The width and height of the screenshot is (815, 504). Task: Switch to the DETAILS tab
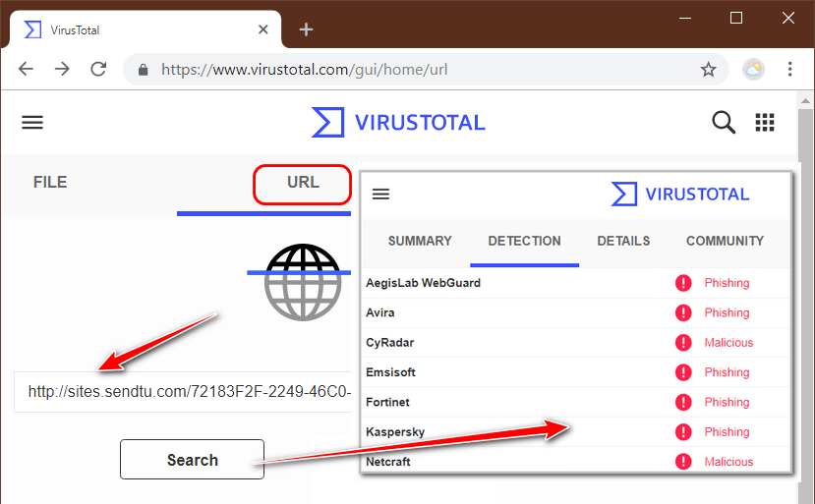[623, 241]
